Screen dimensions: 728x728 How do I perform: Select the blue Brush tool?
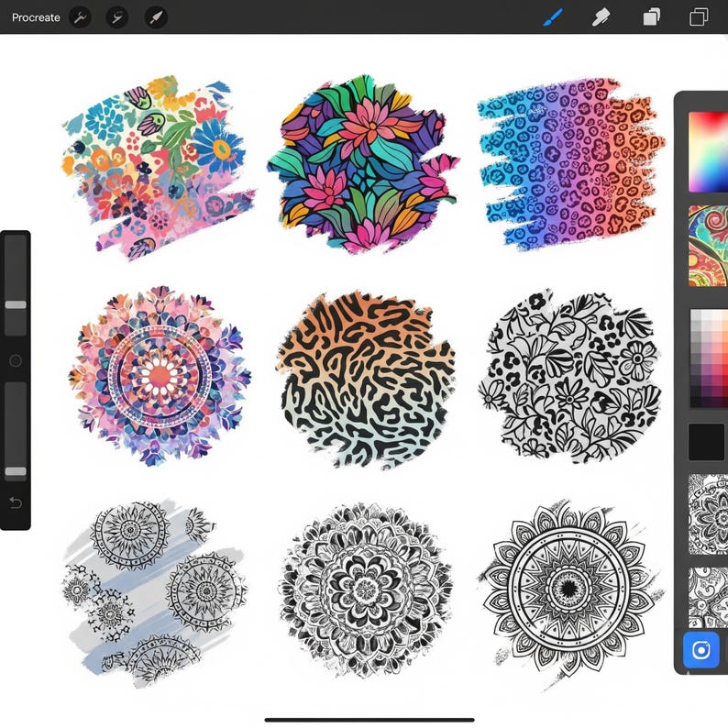553,17
